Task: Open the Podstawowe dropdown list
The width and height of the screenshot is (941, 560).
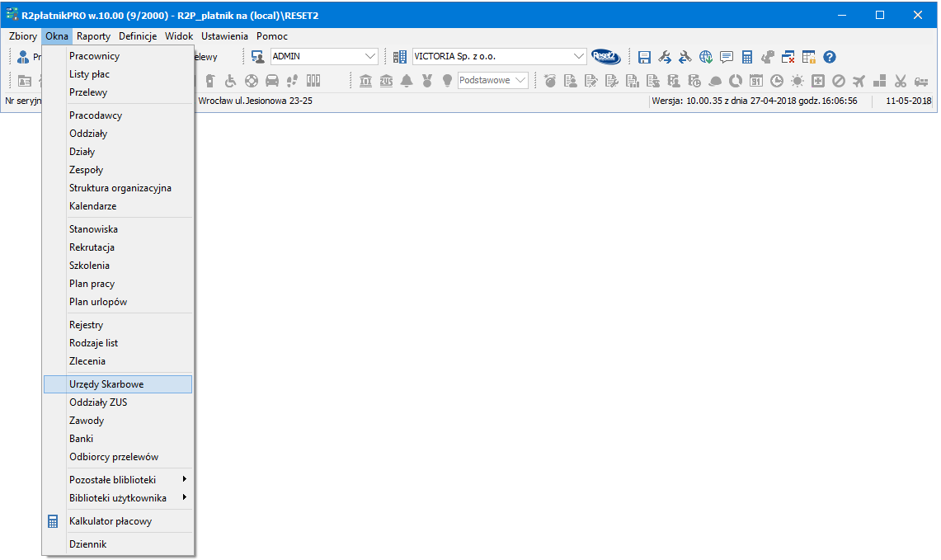Action: (x=520, y=80)
